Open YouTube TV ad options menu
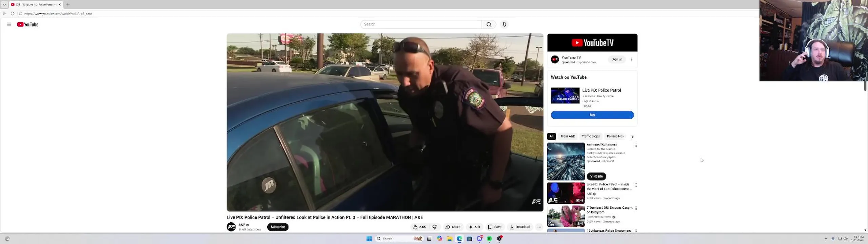The image size is (868, 244). click(632, 59)
